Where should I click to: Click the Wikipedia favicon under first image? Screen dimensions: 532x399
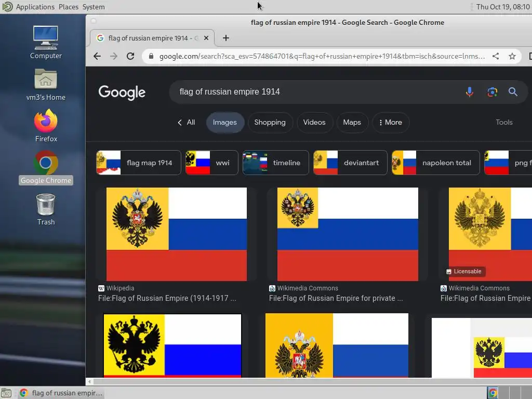[x=101, y=288]
